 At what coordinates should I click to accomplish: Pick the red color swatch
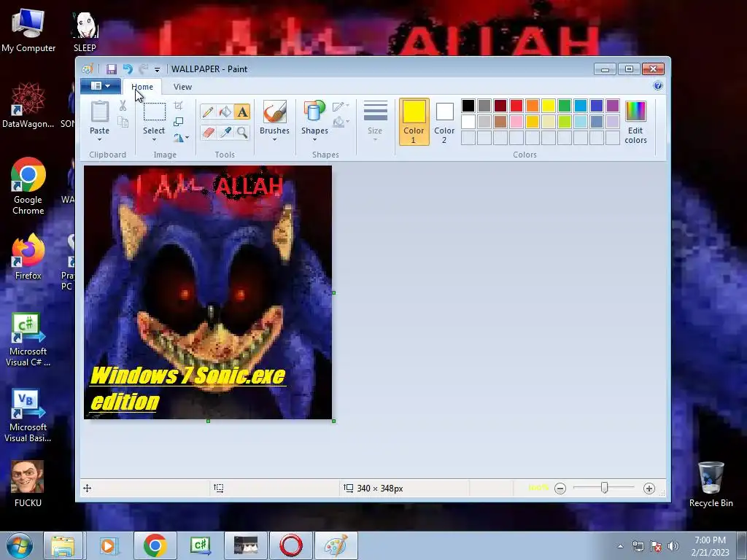(x=516, y=105)
